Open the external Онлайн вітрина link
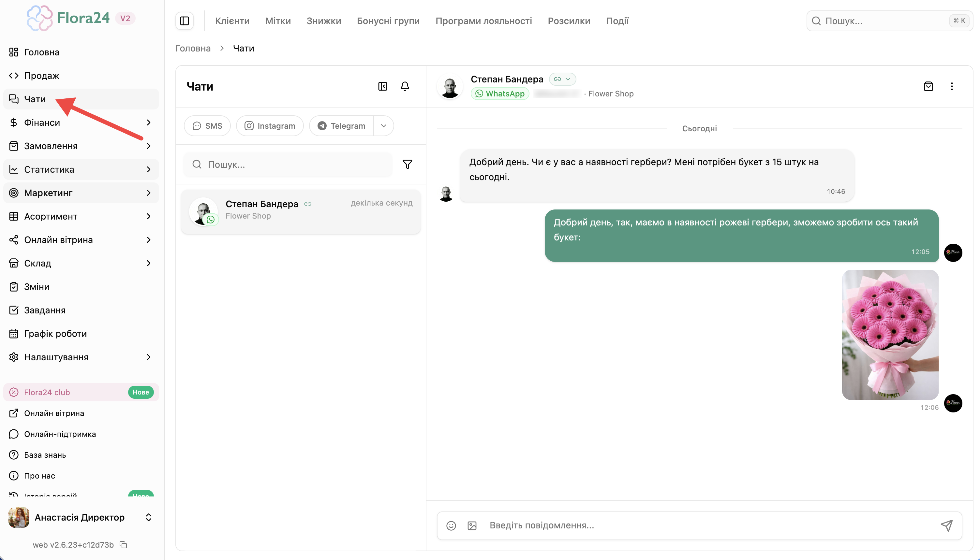980x560 pixels. (x=81, y=413)
